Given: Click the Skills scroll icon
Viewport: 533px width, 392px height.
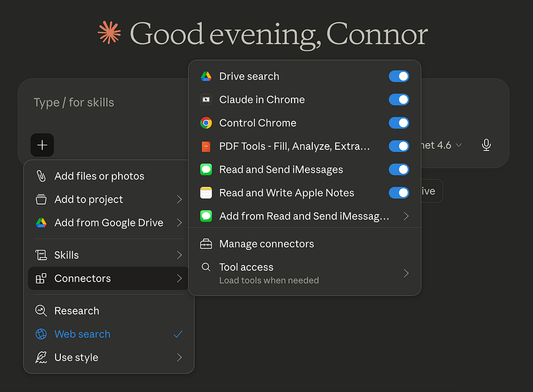Looking at the screenshot, I should 41,255.
